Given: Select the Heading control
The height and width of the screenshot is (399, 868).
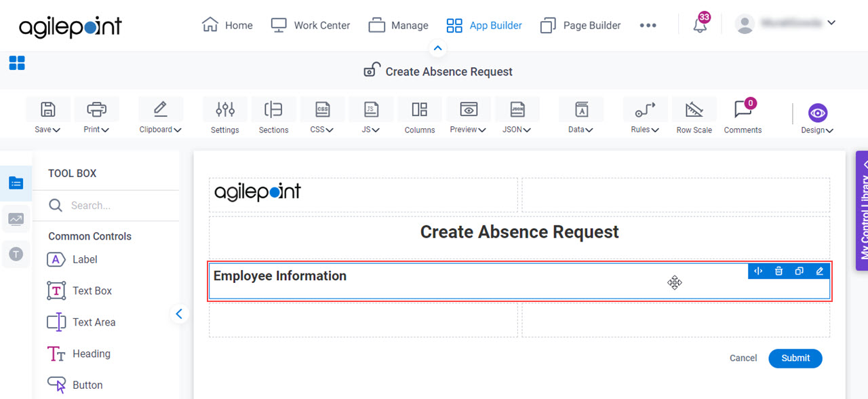Looking at the screenshot, I should tap(79, 354).
